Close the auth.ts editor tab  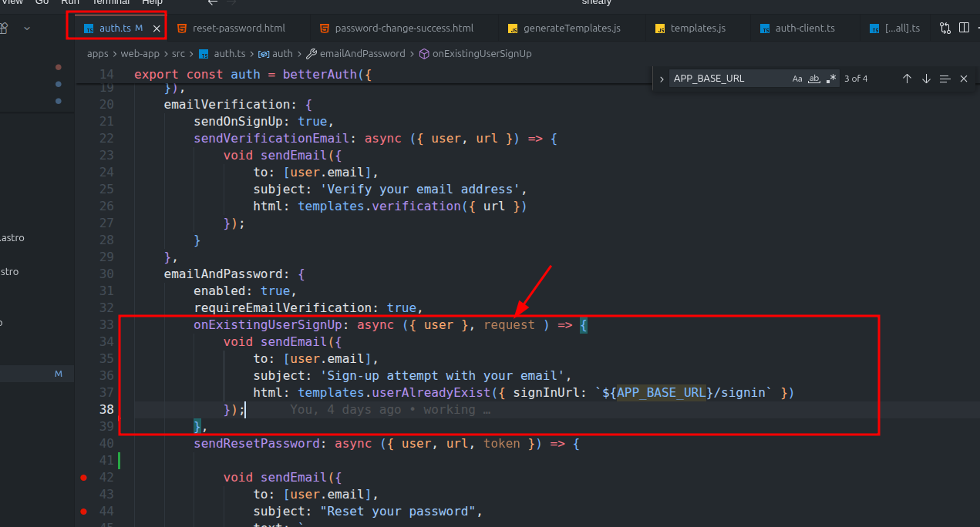click(x=157, y=28)
